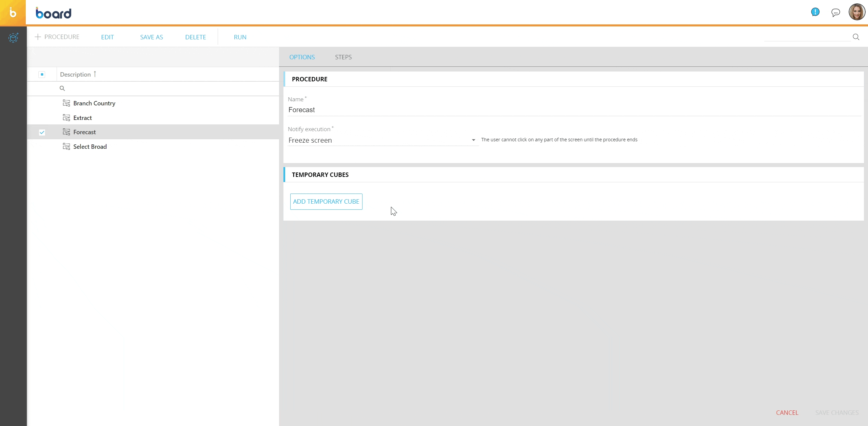
Task: Click the red CANCEL link
Action: (x=787, y=412)
